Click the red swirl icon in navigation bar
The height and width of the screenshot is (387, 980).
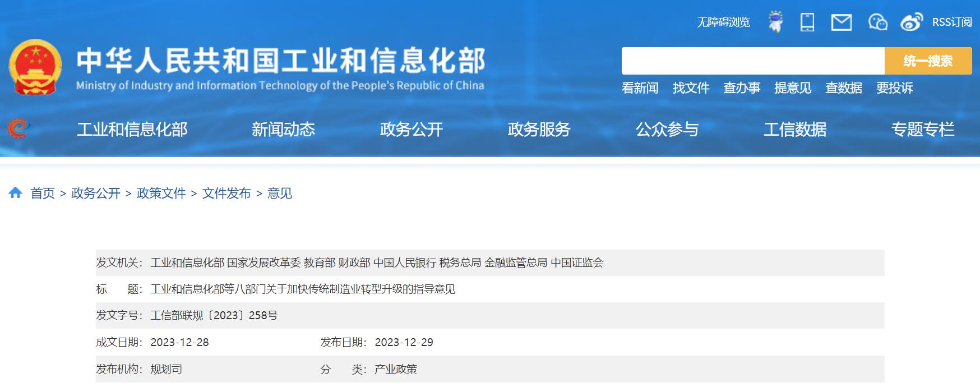click(x=19, y=128)
